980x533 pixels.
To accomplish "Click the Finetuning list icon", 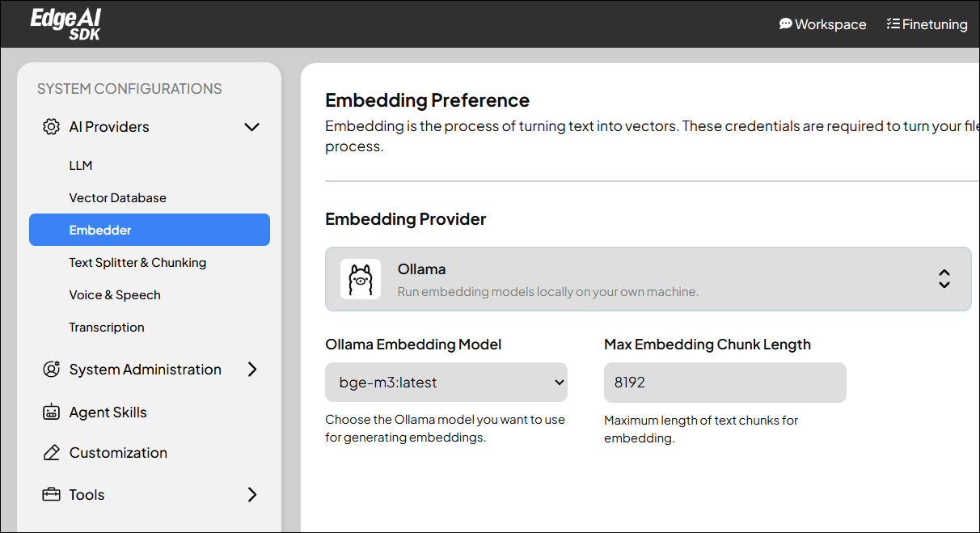I will tap(894, 23).
